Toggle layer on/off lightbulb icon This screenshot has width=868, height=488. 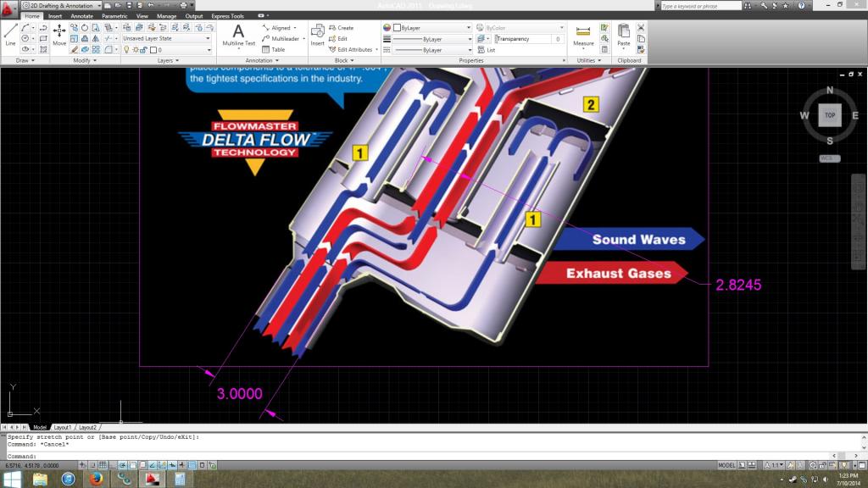(x=126, y=50)
